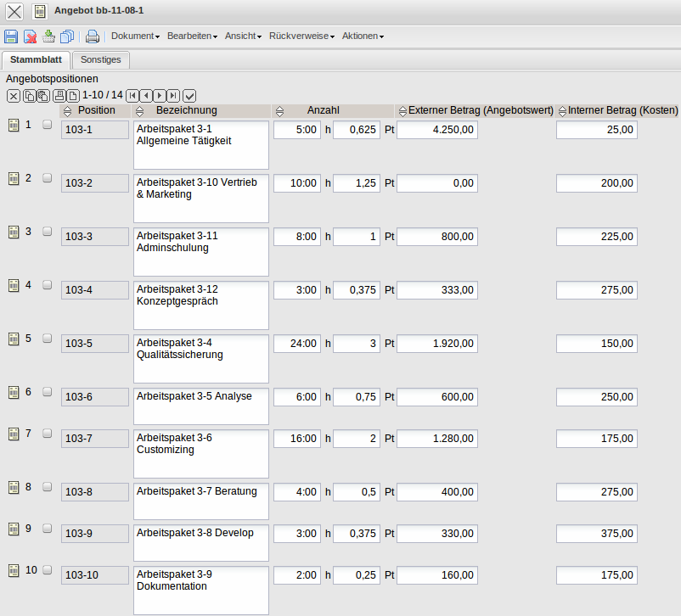Tick the checkbox for position 103-1

pyautogui.click(x=48, y=125)
